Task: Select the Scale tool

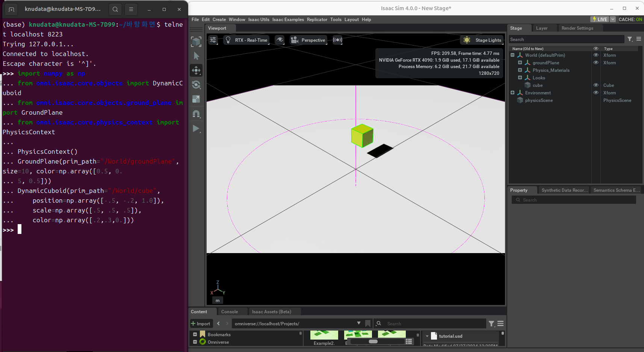Action: [x=196, y=99]
